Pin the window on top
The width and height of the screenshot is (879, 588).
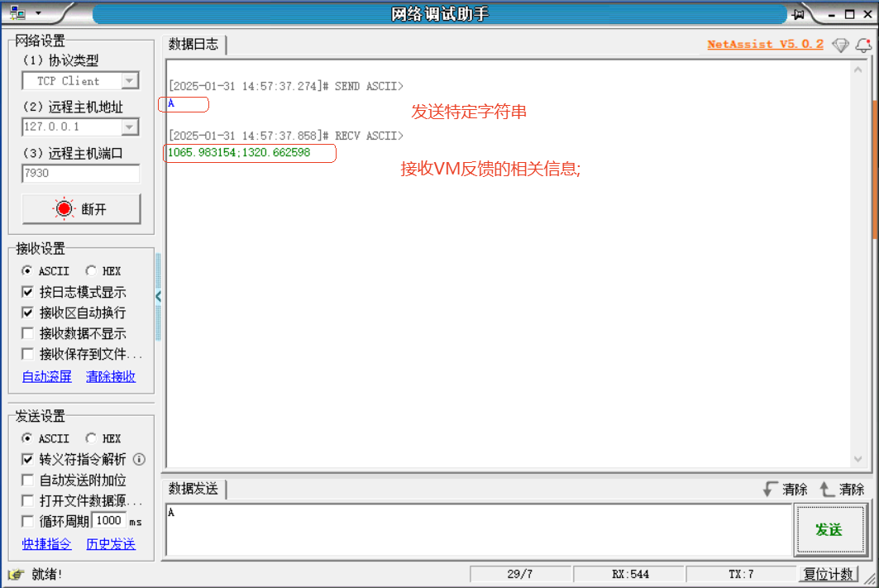[798, 14]
